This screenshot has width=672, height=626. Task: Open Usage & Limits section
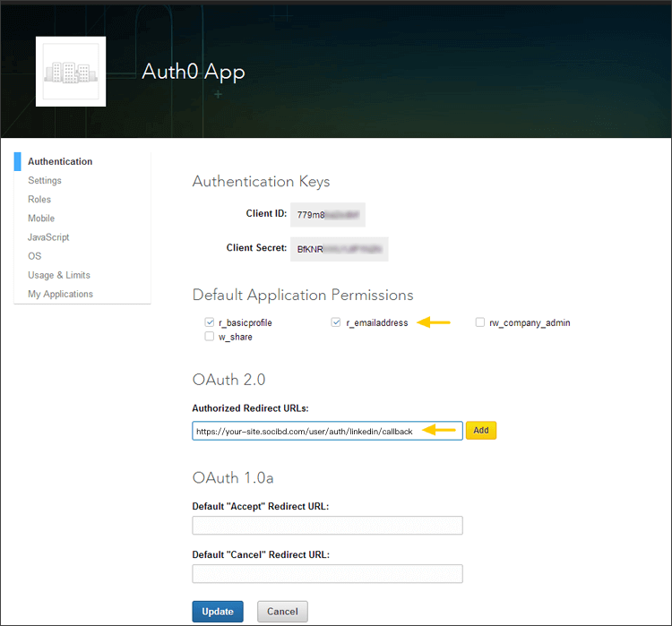(x=59, y=275)
